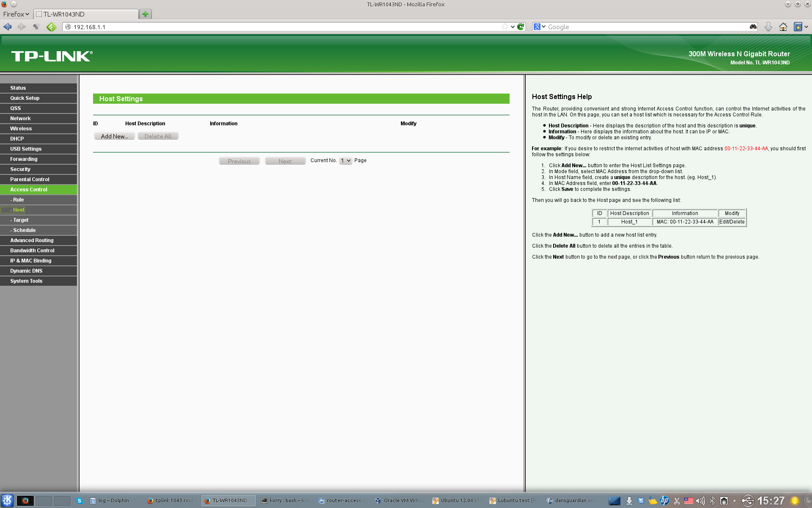Expand the Google search engine selector
The image size is (812, 508).
[539, 27]
